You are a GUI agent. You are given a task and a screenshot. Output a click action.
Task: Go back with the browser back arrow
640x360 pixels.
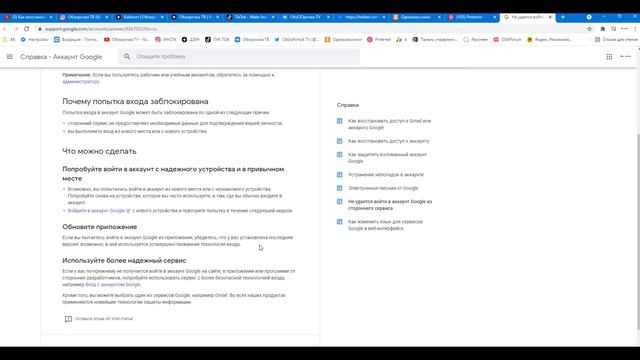(5, 29)
